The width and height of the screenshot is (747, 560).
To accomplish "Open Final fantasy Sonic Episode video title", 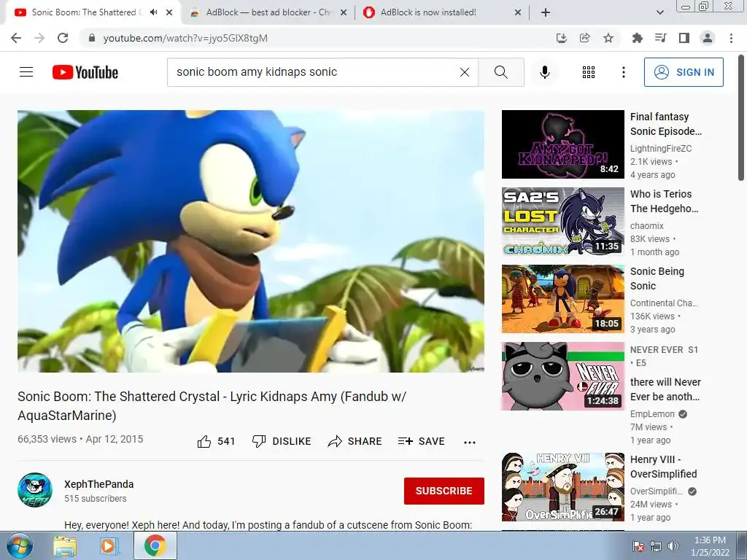I will coord(665,124).
